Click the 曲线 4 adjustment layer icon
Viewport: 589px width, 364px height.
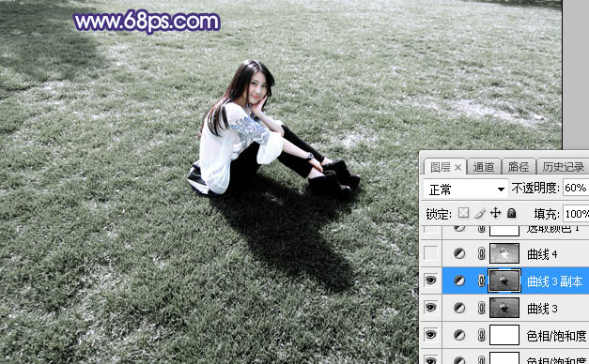(x=459, y=253)
